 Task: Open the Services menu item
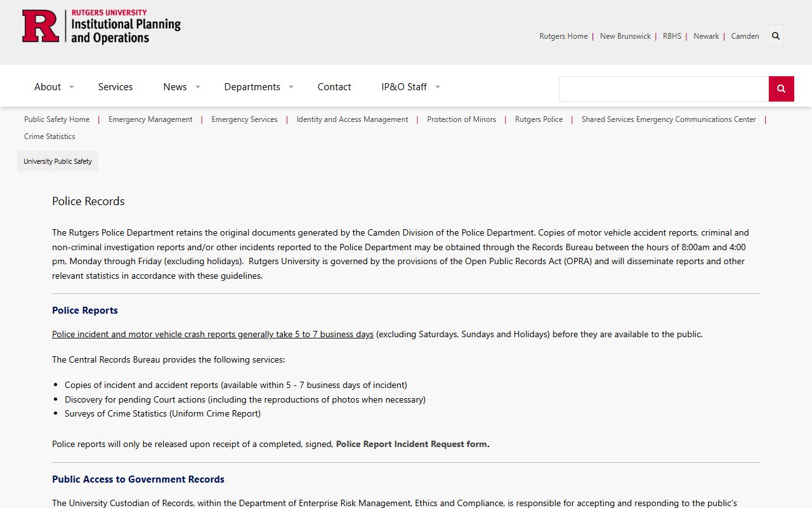pos(115,87)
